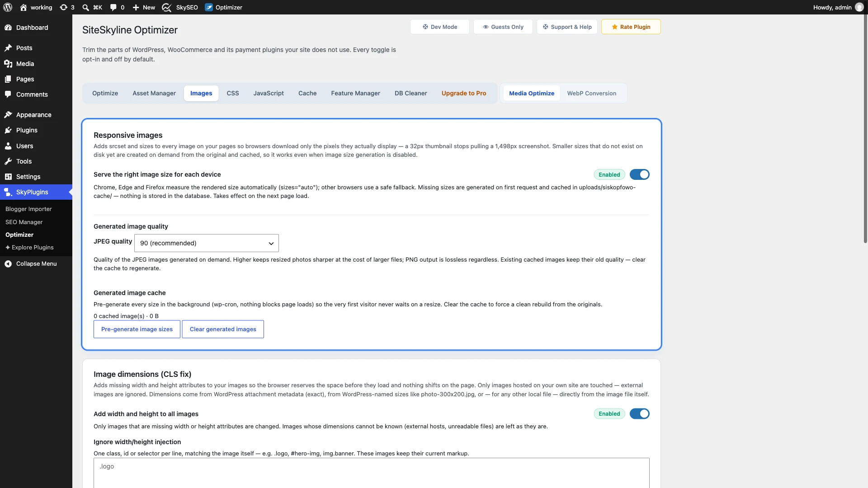Click the comments bubble icon in admin bar
This screenshot has width=868, height=488.
tap(113, 7)
